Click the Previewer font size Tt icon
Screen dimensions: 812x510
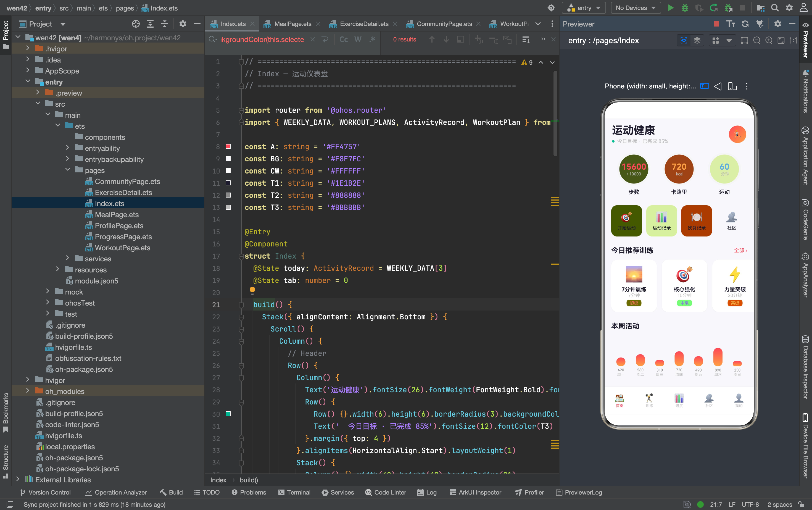(731, 24)
